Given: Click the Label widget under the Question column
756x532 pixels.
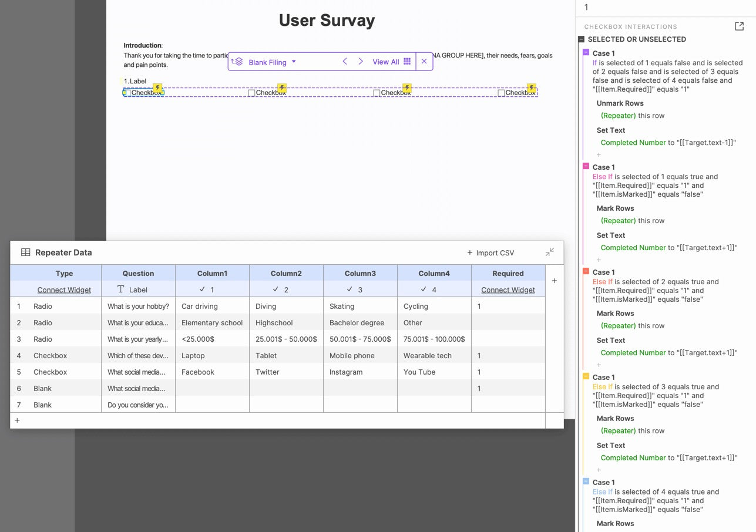Looking at the screenshot, I should pos(132,289).
